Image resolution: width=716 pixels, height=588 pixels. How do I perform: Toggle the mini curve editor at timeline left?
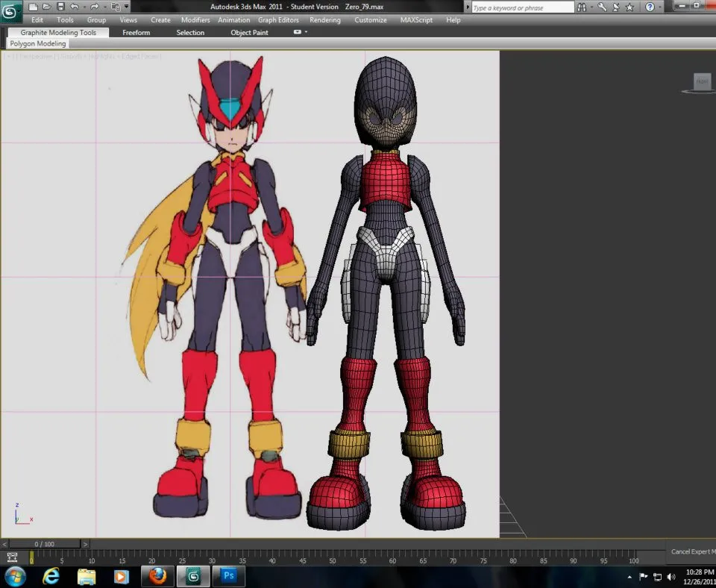[x=12, y=557]
